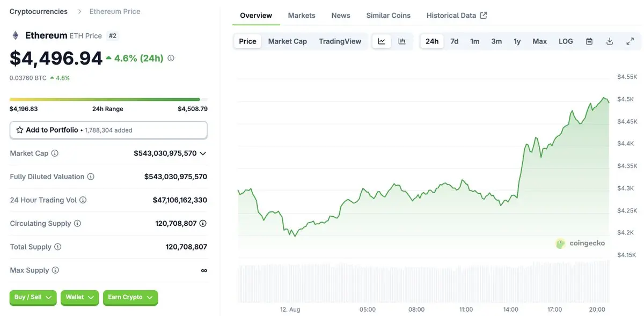The image size is (644, 316).
Task: Expand the Market Cap value chevron
Action: click(203, 153)
